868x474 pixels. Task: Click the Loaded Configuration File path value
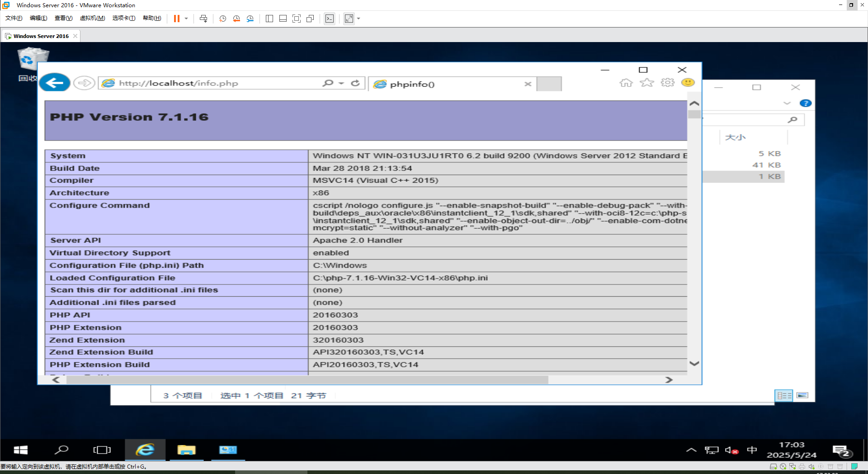pyautogui.click(x=400, y=278)
